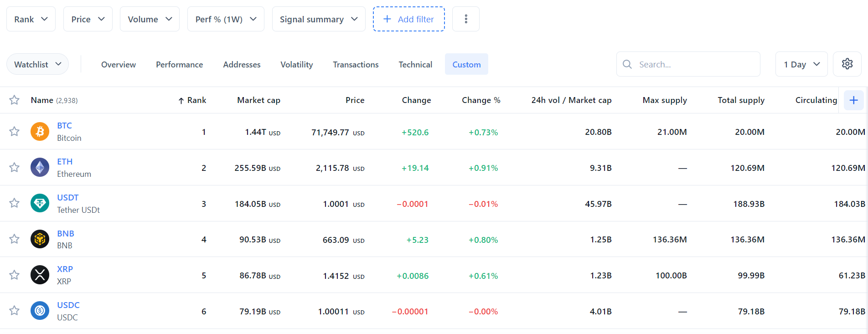Switch to the Technical tab
Screen dimensions: 868x334
[415, 64]
